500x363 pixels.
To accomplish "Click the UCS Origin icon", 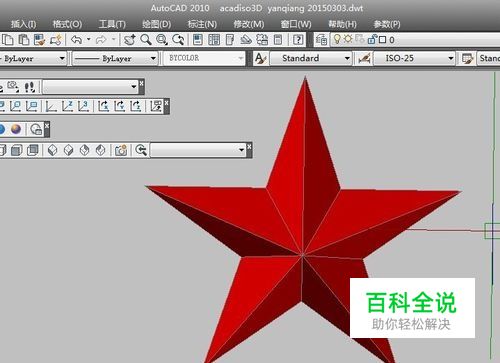I will tap(51, 106).
